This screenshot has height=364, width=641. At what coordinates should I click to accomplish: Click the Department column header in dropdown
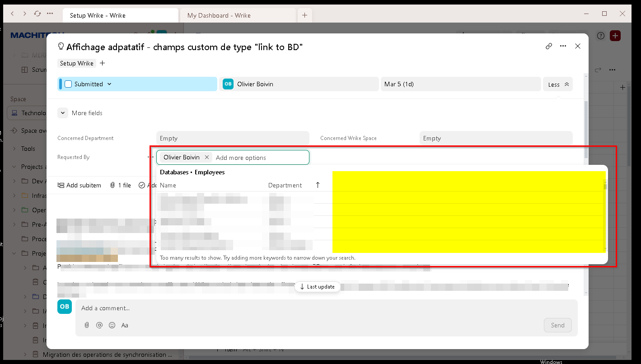[285, 185]
